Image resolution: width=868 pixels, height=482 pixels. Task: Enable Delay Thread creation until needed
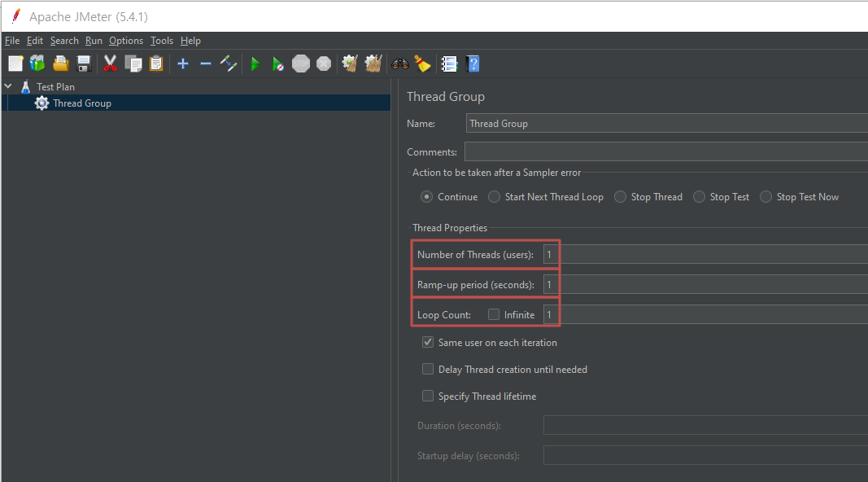(x=428, y=369)
